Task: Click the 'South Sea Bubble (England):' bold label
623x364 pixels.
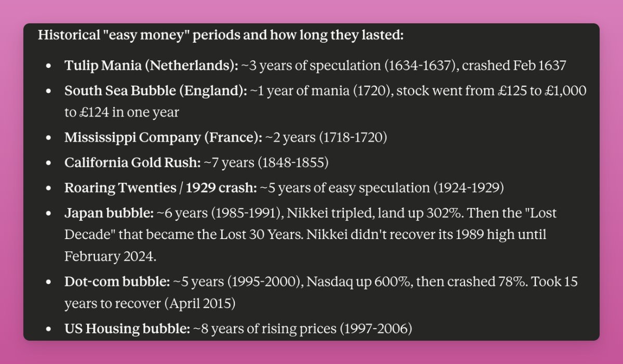Action: [156, 91]
